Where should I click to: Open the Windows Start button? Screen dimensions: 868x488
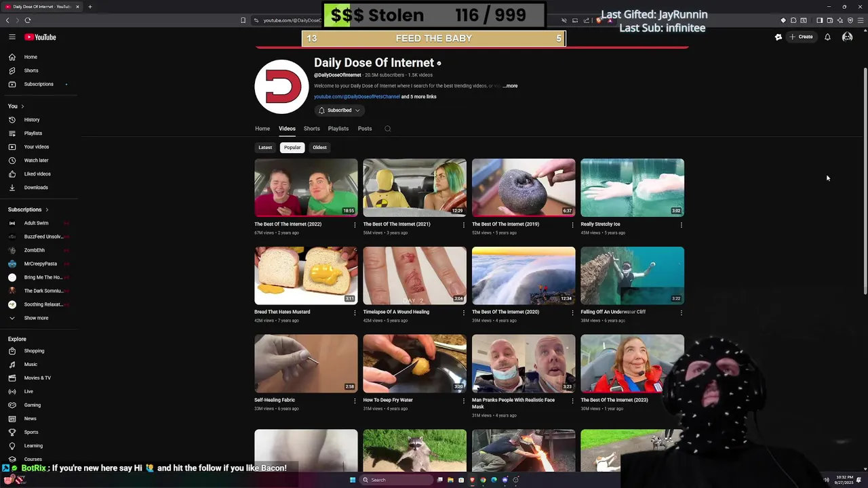pos(353,480)
